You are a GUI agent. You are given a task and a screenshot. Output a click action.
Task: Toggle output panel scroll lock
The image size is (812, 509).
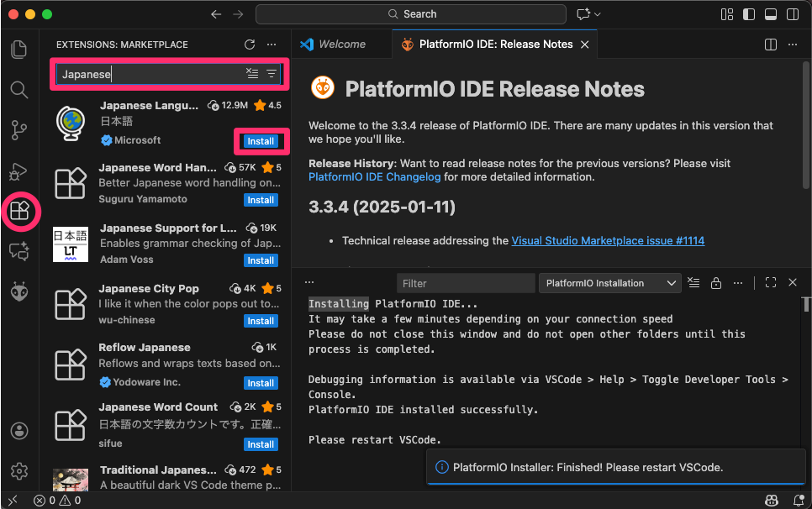click(x=715, y=283)
